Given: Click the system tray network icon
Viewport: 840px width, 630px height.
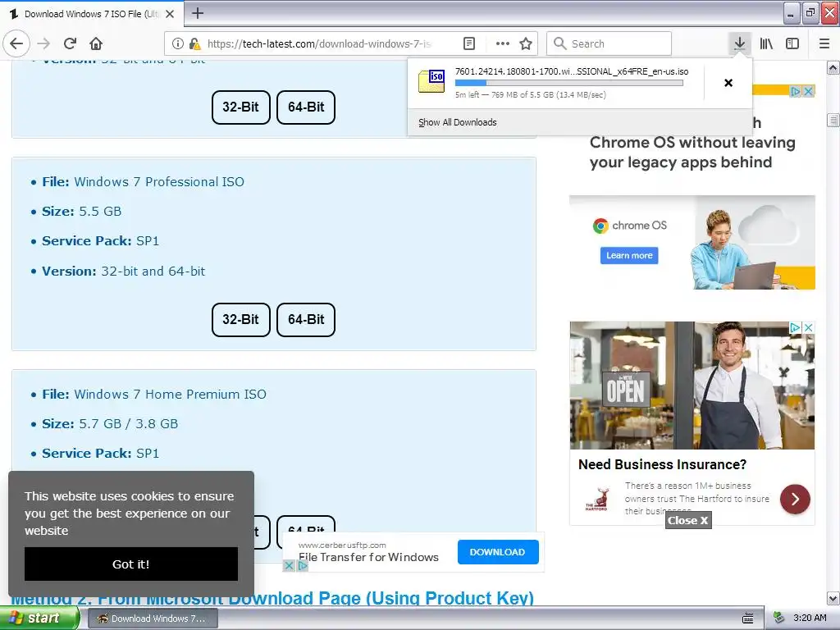Looking at the screenshot, I should 778,619.
